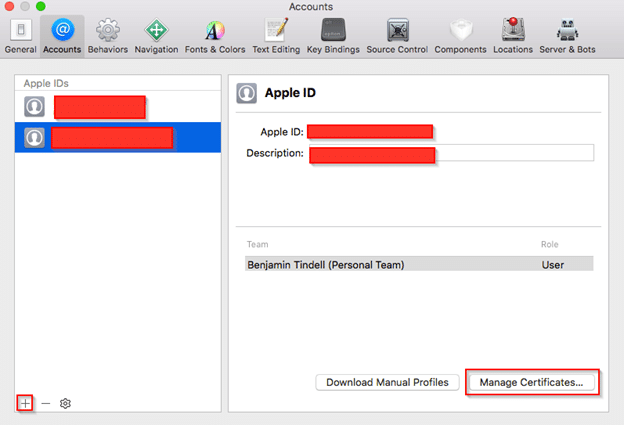Open the General preferences pane
Viewport: 624px width, 425px height.
20,37
